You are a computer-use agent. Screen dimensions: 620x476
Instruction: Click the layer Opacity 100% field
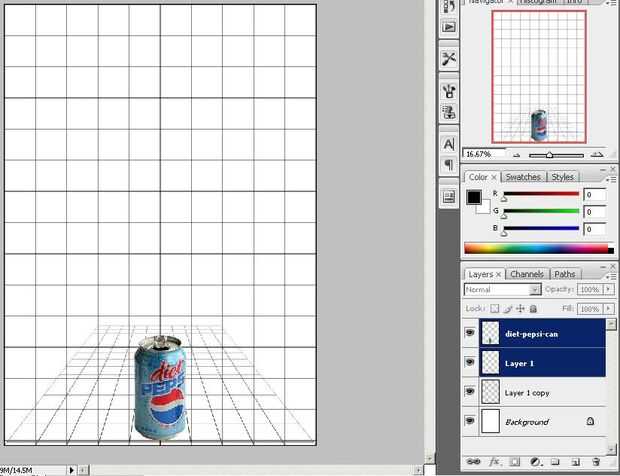tap(590, 289)
